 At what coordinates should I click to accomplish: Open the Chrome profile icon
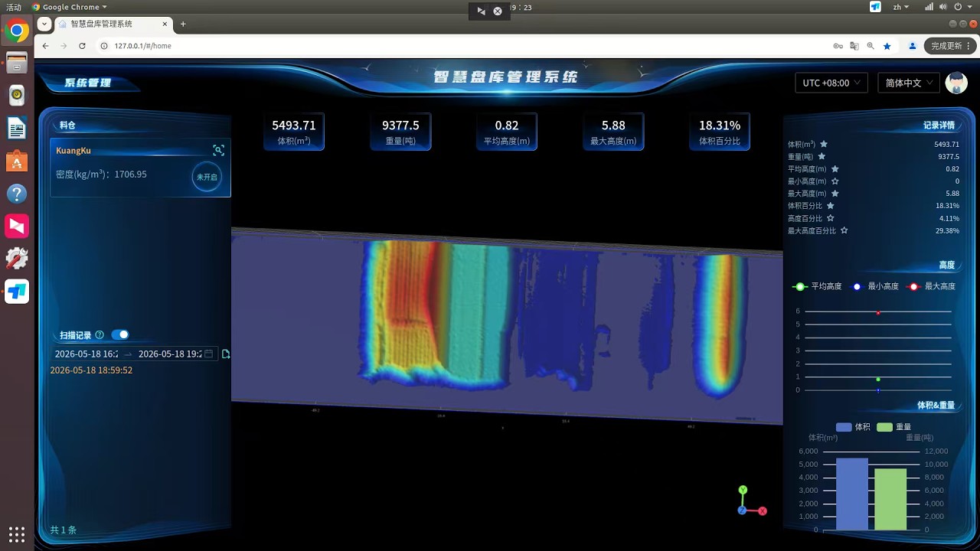(913, 46)
